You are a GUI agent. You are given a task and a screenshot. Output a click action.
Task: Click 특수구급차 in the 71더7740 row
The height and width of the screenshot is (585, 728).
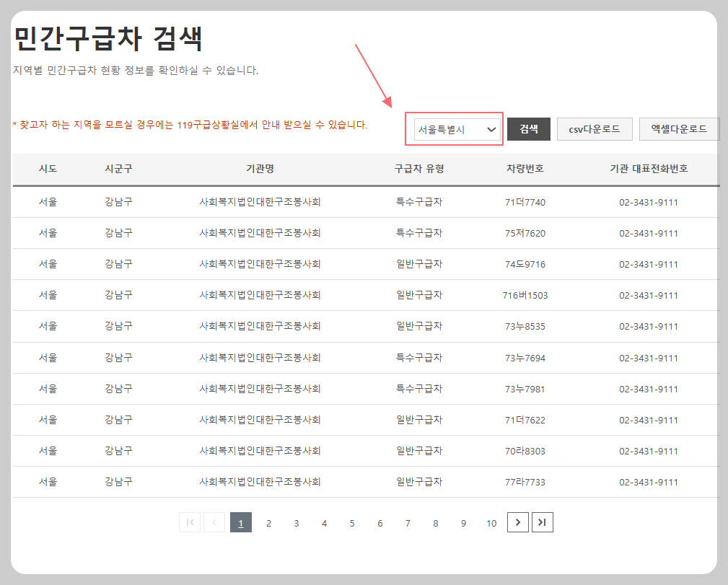(x=419, y=202)
